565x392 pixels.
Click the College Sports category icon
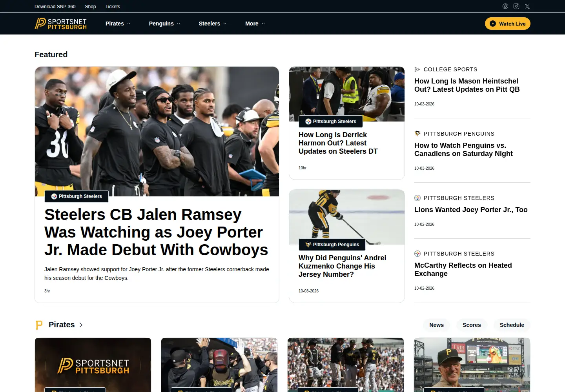point(417,69)
